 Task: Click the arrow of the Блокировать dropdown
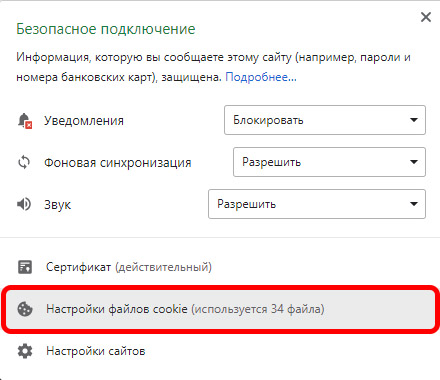[414, 120]
